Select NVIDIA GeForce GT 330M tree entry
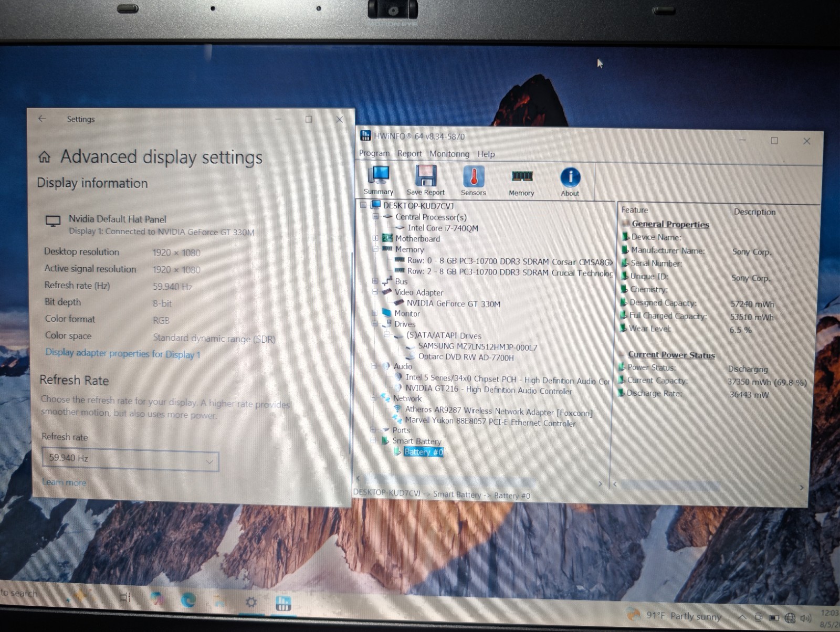This screenshot has height=632, width=840. point(454,303)
